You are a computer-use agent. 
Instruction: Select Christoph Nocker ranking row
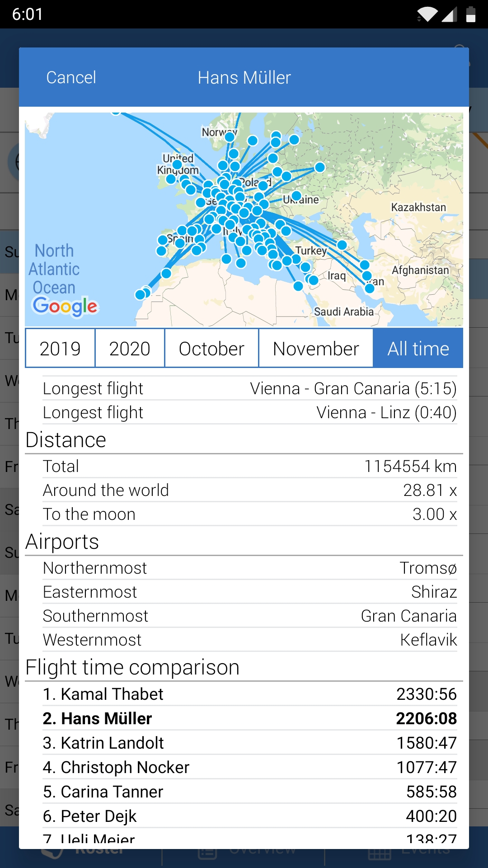coord(250,767)
